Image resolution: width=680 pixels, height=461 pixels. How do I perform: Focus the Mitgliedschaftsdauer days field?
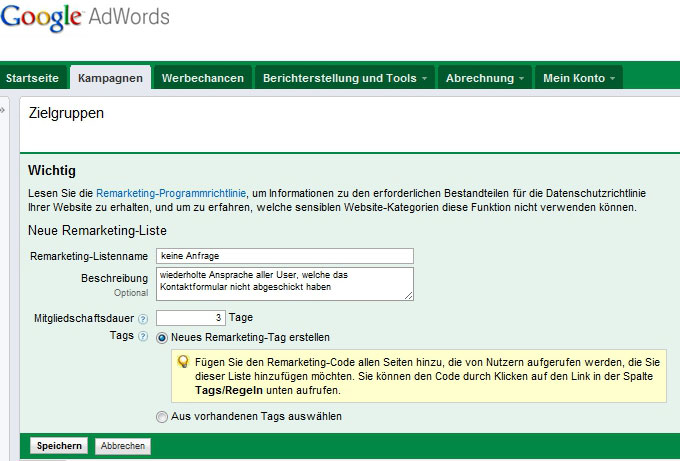[x=191, y=318]
